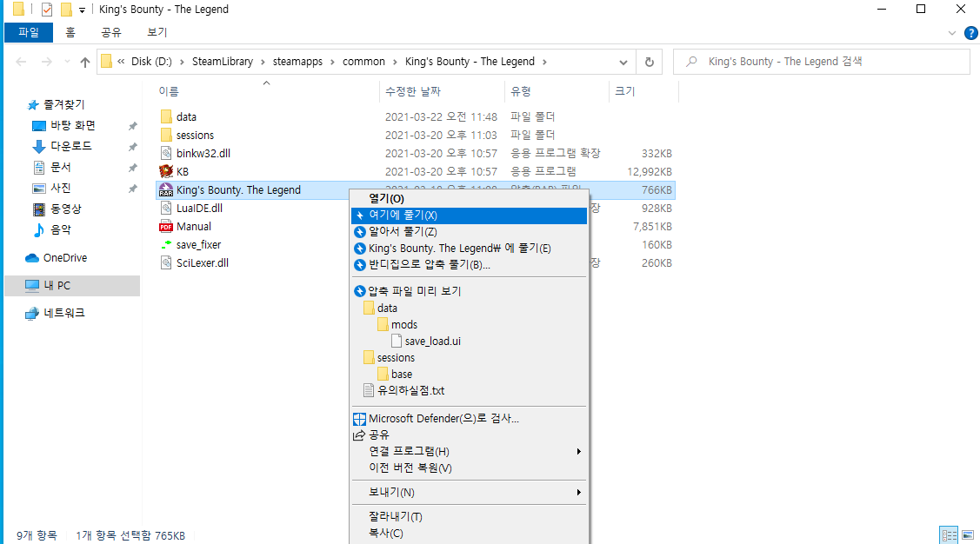Select the Manual PDF icon

[x=165, y=226]
